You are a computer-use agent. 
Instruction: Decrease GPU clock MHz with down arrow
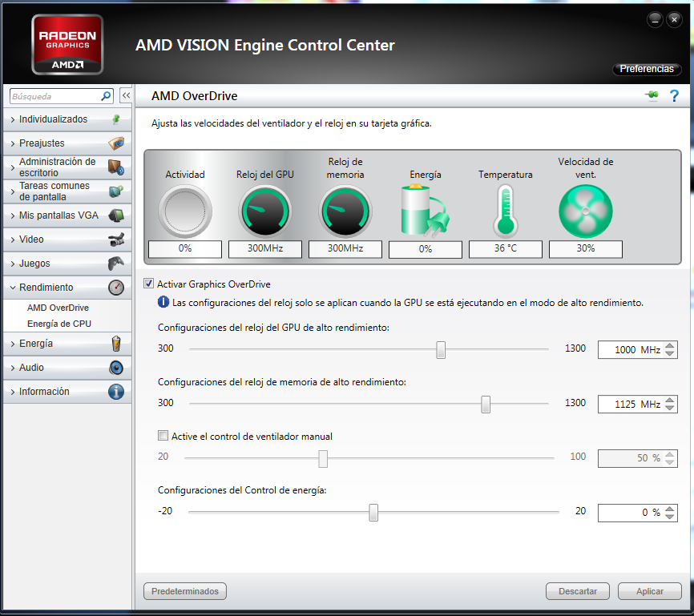pos(670,353)
